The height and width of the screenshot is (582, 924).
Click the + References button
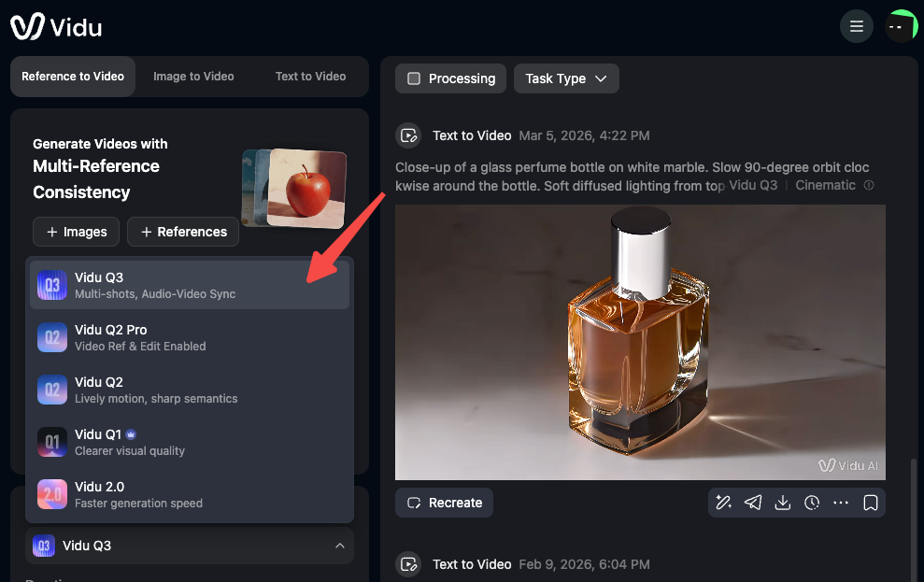click(x=183, y=232)
